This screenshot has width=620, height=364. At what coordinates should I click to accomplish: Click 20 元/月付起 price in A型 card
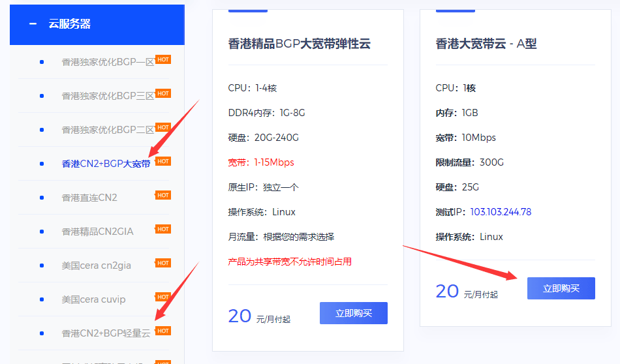click(467, 292)
